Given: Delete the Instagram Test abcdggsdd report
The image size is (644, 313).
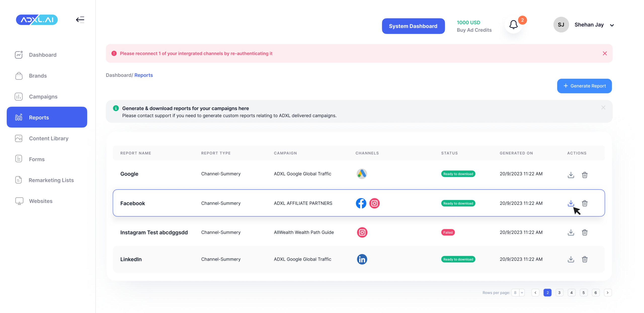Looking at the screenshot, I should coord(584,232).
